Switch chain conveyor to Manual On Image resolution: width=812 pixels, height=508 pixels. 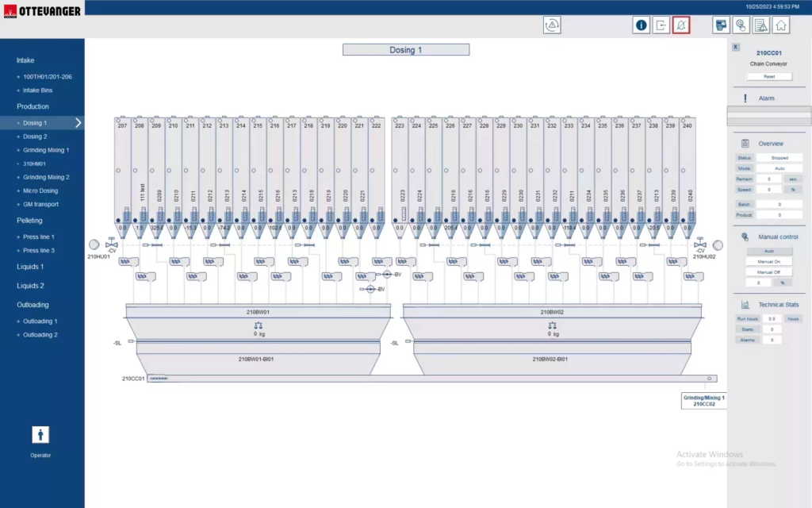coord(769,261)
